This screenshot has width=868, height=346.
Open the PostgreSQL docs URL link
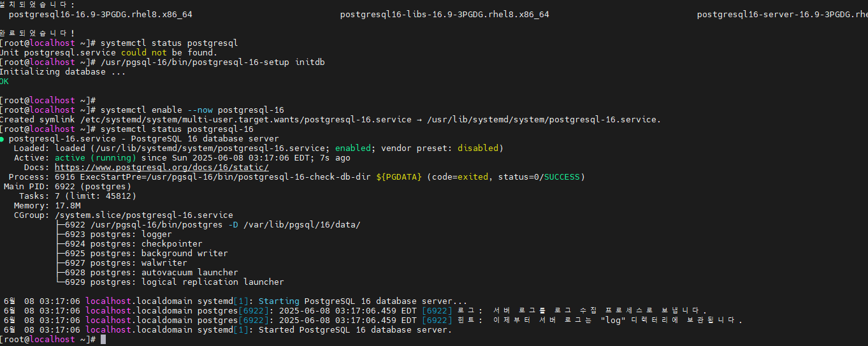(x=162, y=168)
